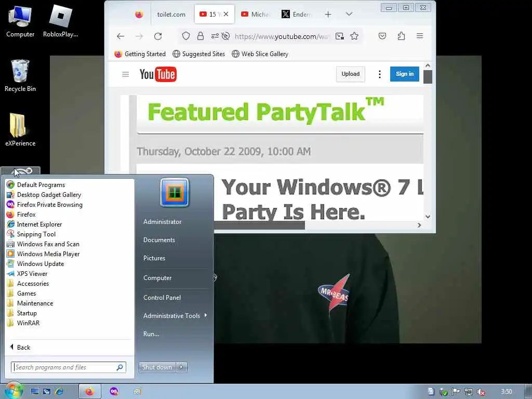Click the YouTube Sign in button
Viewport: 532px width, 399px height.
click(x=404, y=74)
